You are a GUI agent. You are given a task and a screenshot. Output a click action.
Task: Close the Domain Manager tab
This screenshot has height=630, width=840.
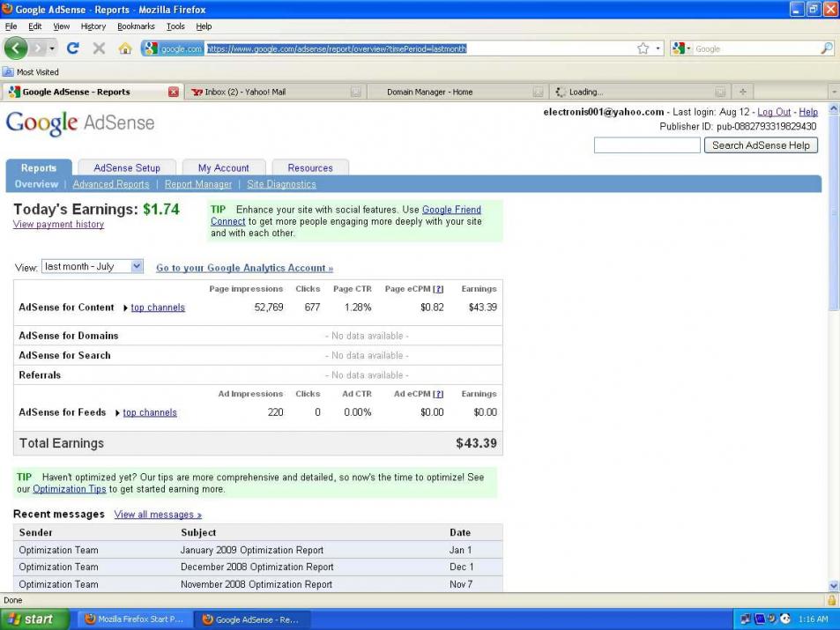tap(538, 93)
